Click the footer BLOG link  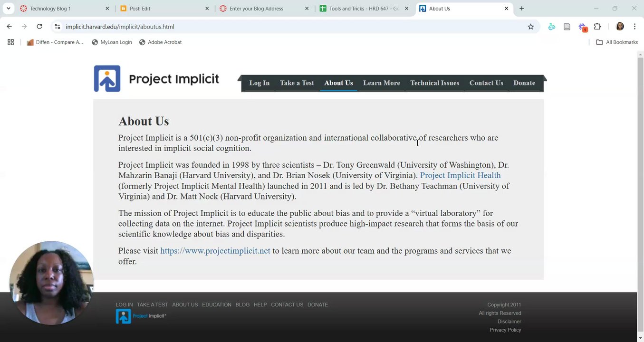[242, 304]
